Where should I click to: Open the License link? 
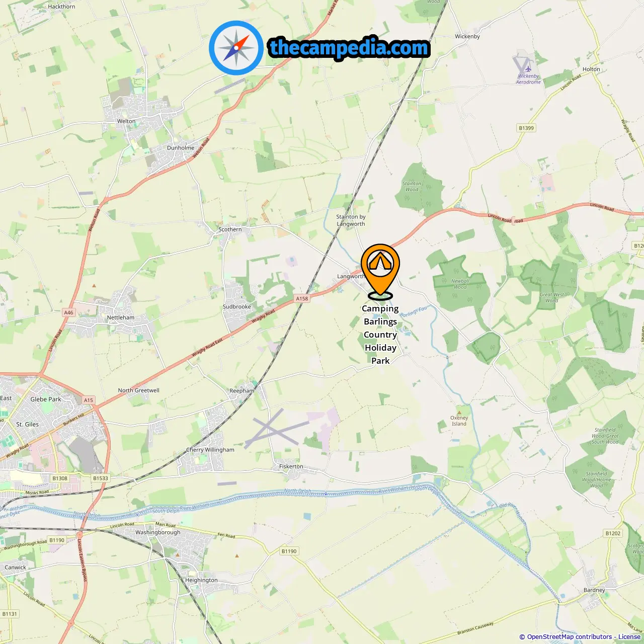point(629,637)
